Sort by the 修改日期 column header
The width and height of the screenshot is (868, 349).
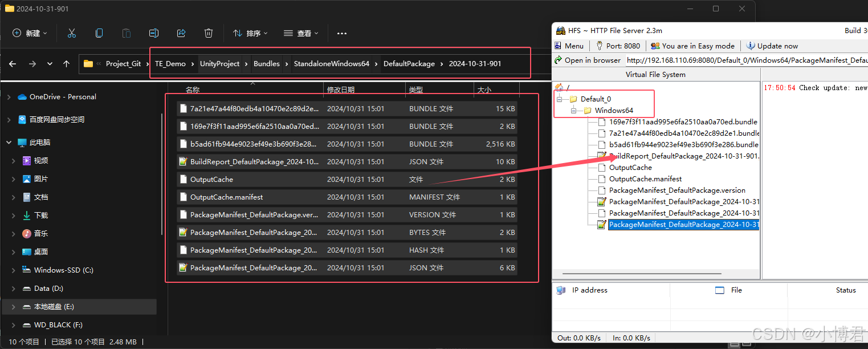point(341,90)
